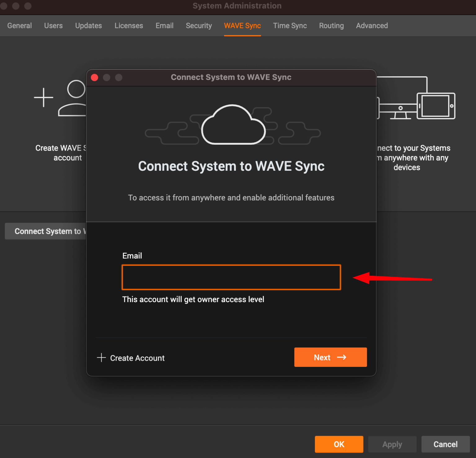Close the Connect System to WAVE Sync dialog
Screen dimensions: 476x458
(95, 77)
